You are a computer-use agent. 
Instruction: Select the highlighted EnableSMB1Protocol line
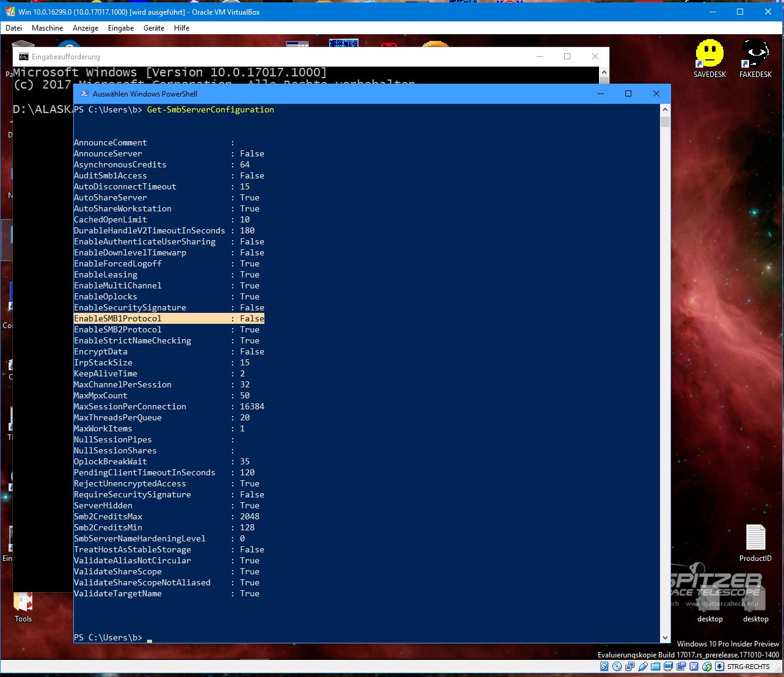[169, 318]
